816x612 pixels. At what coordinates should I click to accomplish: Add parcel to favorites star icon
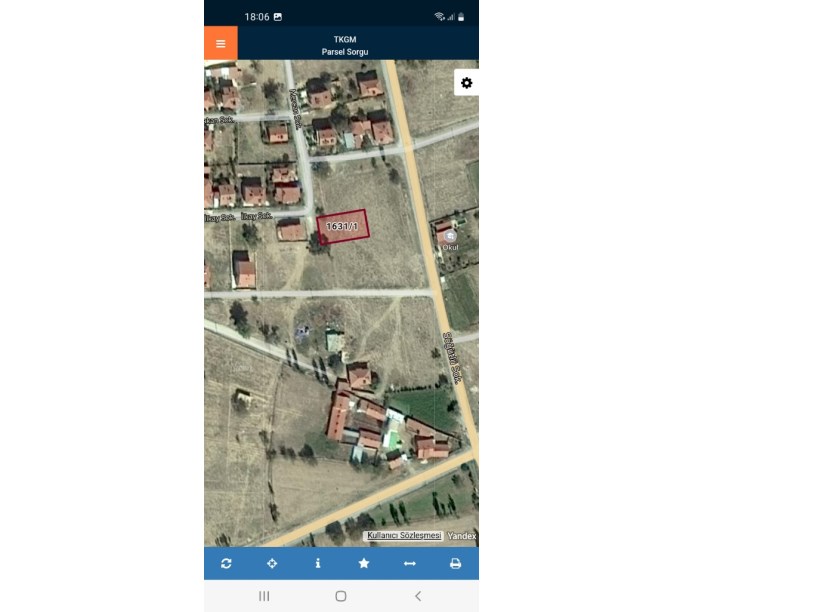364,563
